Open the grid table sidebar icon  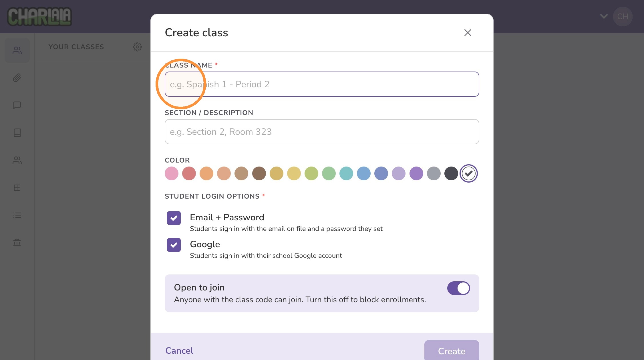click(17, 188)
